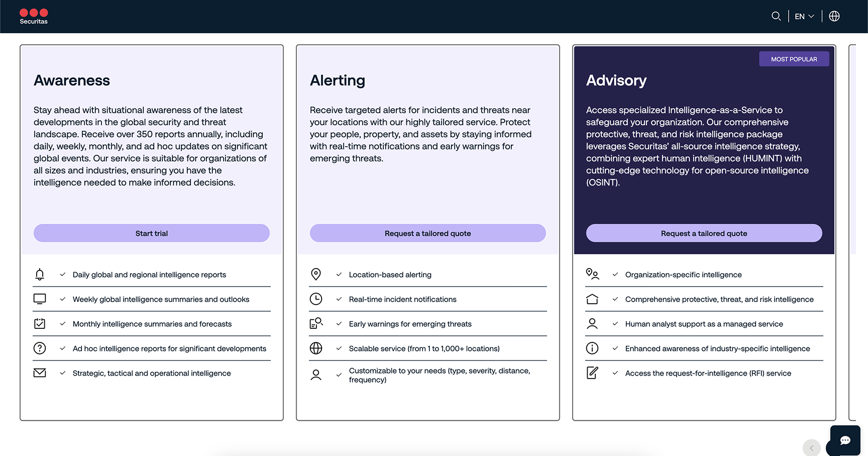
Task: Expand the EN language dropdown
Action: [x=804, y=16]
